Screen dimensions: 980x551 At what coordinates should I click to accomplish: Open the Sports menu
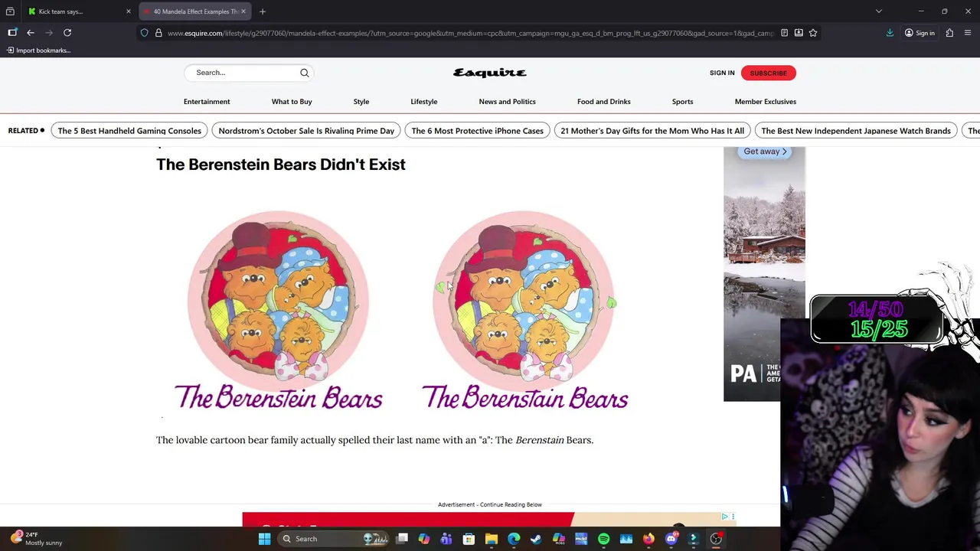(x=682, y=102)
